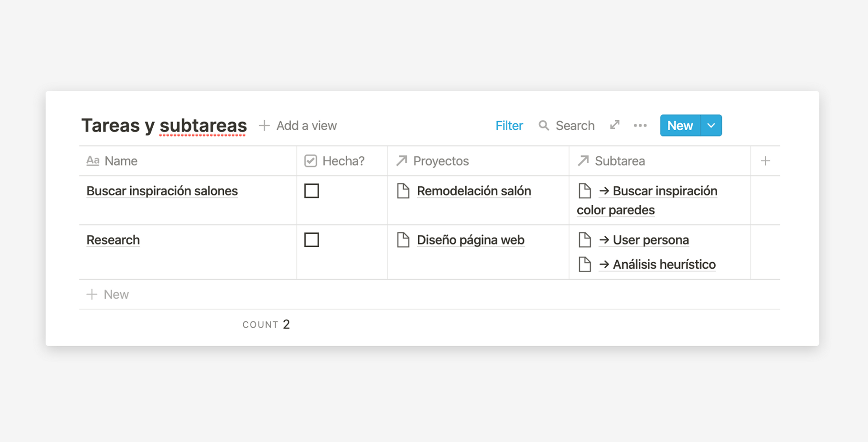Screen dimensions: 868x442
Task: Click the checkbox property icon beside Hecha?
Action: click(x=311, y=160)
